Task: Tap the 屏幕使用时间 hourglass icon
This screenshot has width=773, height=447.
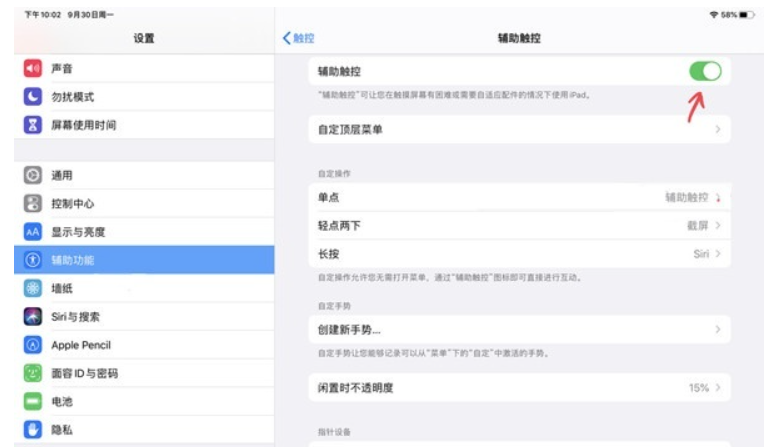Action: click(x=33, y=125)
